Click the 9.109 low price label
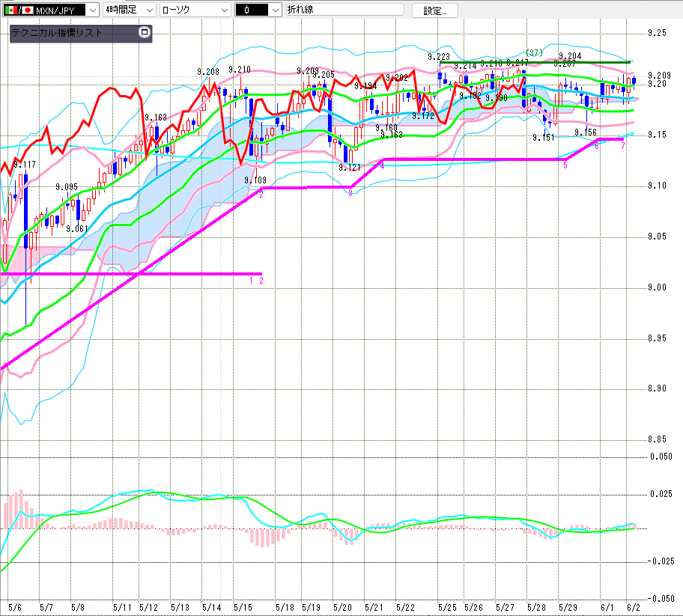Viewport: 683px width, 616px height. (255, 180)
